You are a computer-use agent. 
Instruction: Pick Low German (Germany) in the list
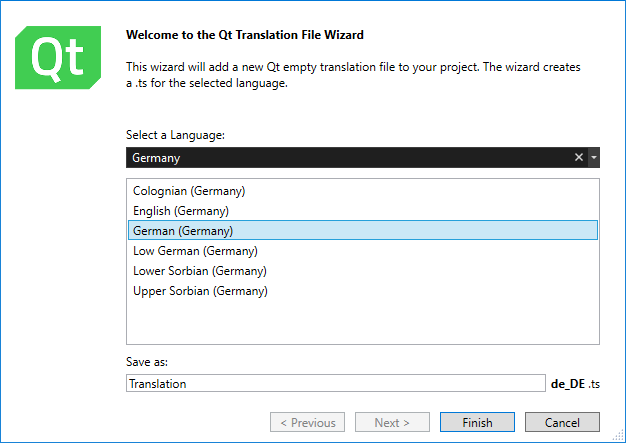[195, 251]
